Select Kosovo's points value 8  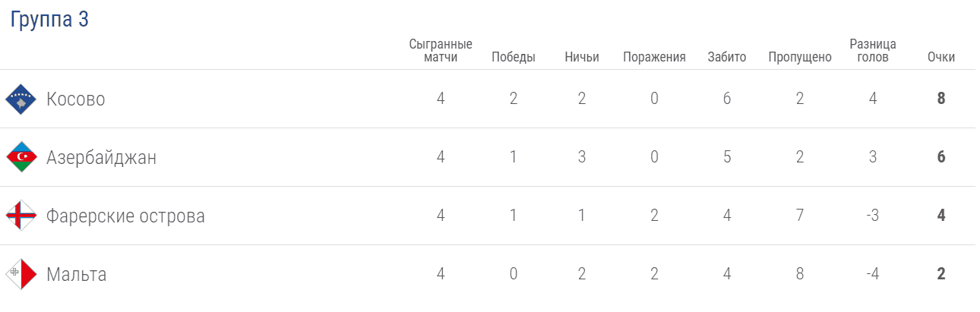pos(941,99)
